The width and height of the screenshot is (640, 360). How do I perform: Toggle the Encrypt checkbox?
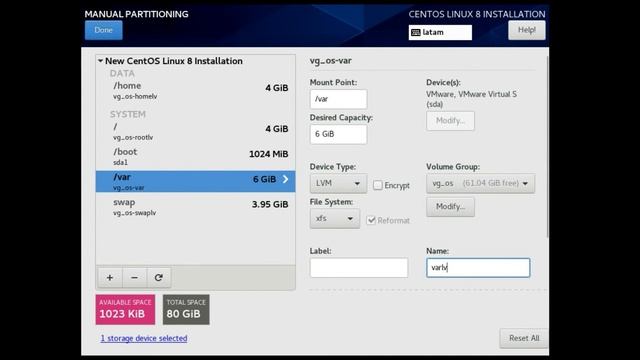[x=378, y=185]
